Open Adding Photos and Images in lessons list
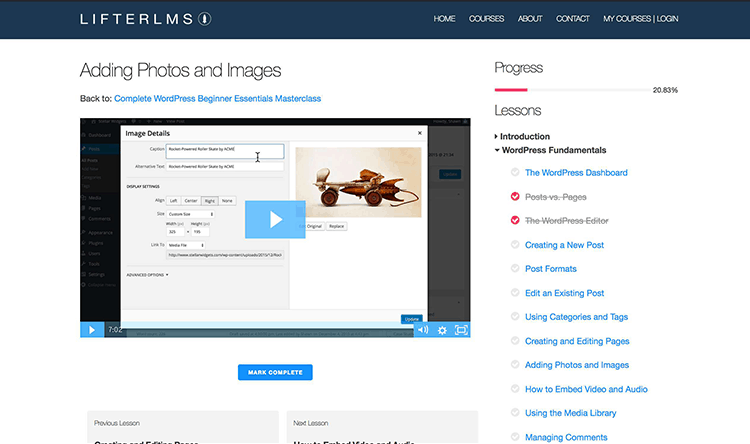 [577, 365]
